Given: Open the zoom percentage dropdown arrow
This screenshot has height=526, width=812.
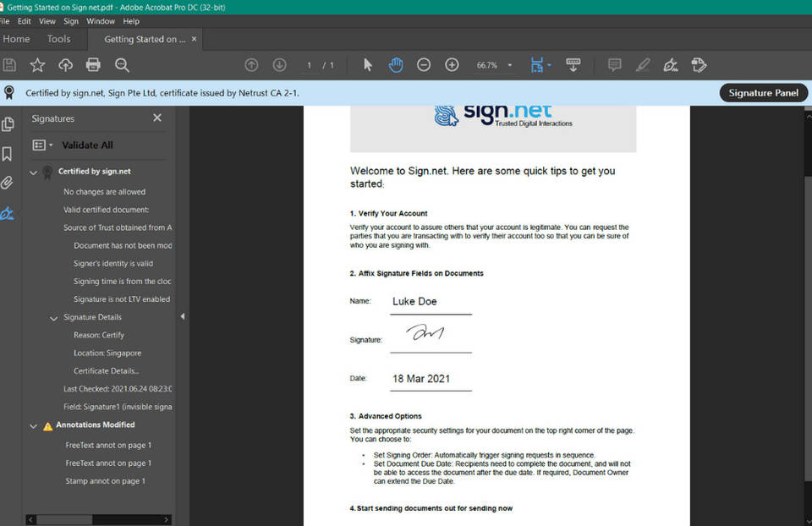Looking at the screenshot, I should (x=509, y=65).
